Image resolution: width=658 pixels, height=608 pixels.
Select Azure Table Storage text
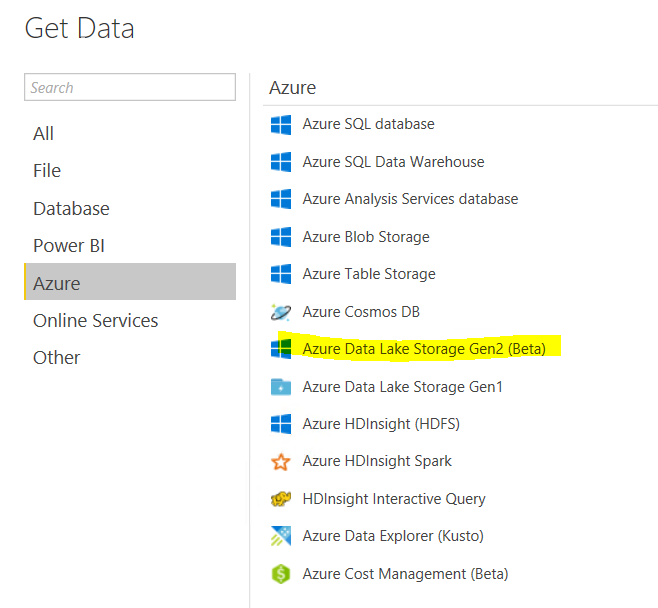[369, 274]
